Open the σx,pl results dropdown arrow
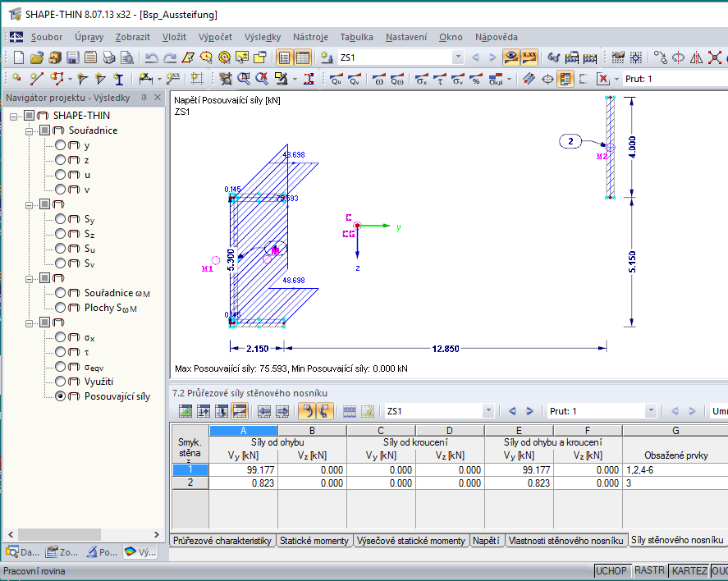Image resolution: width=728 pixels, height=581 pixels. (x=510, y=80)
